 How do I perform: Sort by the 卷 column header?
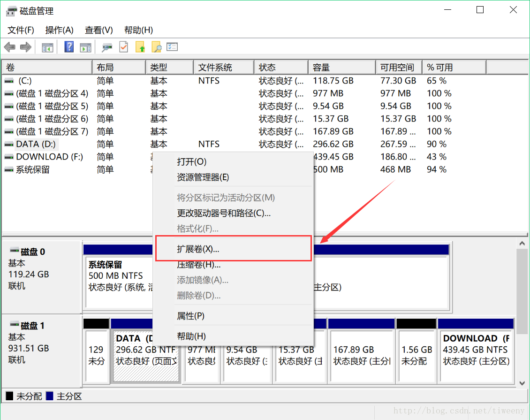click(x=47, y=67)
